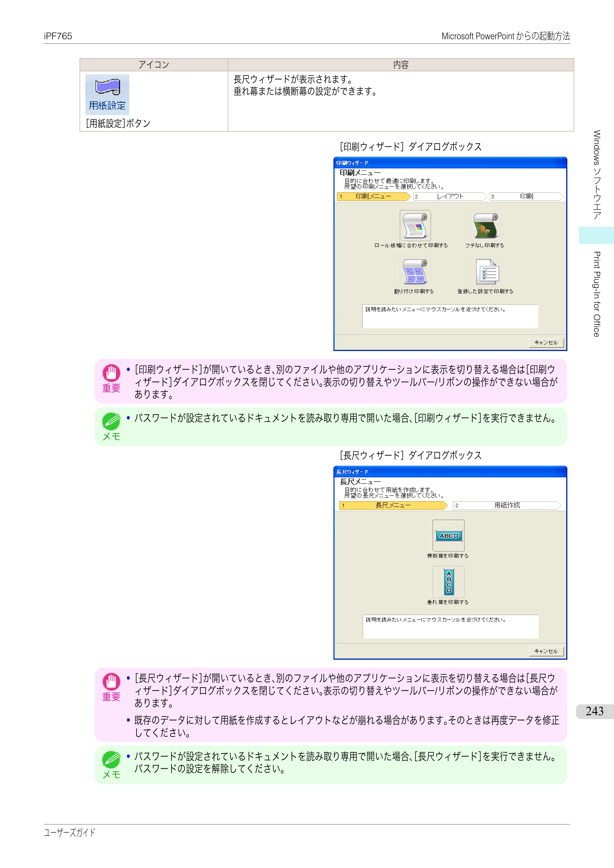
Task: Open step 1 印刷メニュー tab
Action: click(x=373, y=197)
